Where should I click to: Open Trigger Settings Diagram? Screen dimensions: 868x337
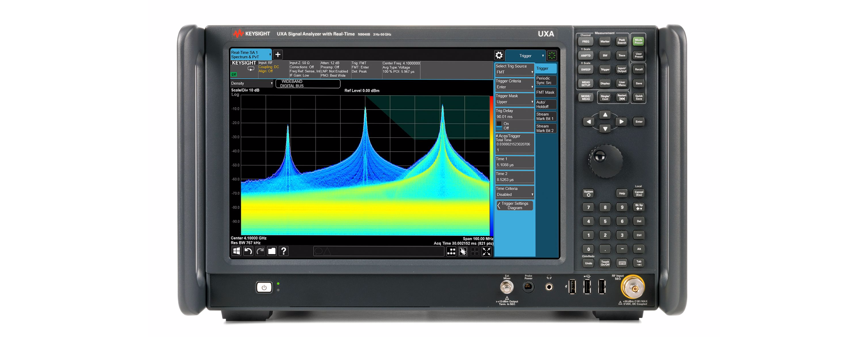[514, 206]
